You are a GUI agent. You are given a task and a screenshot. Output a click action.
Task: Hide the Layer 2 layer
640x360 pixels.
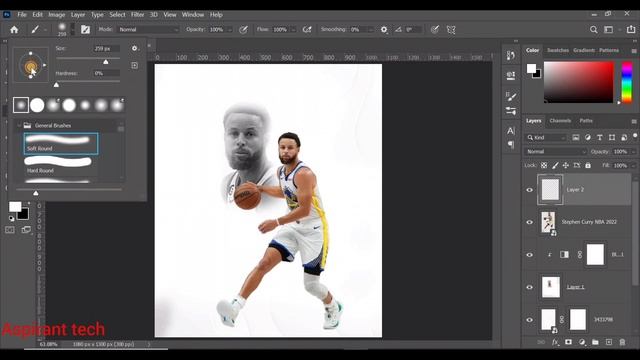[529, 190]
